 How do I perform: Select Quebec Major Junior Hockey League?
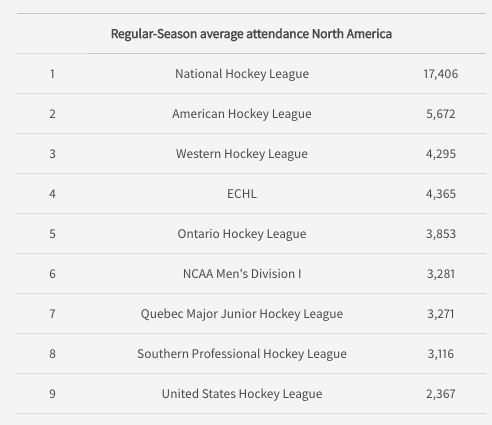click(242, 314)
